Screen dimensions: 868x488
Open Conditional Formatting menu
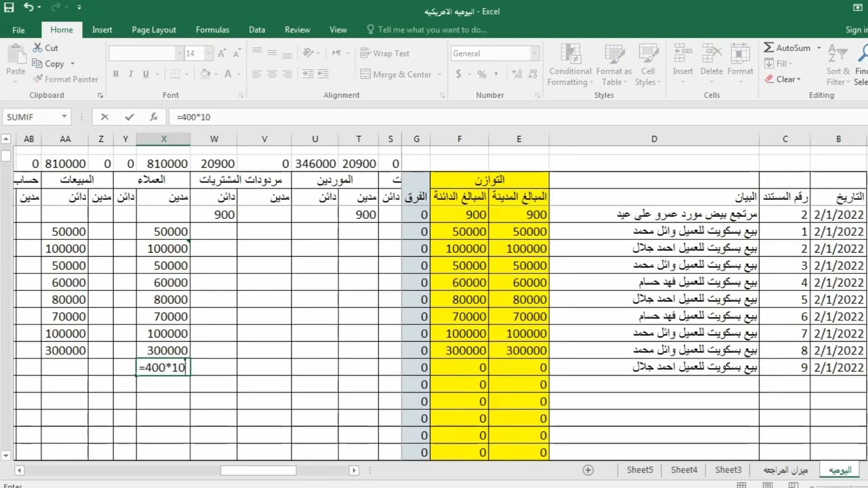570,65
